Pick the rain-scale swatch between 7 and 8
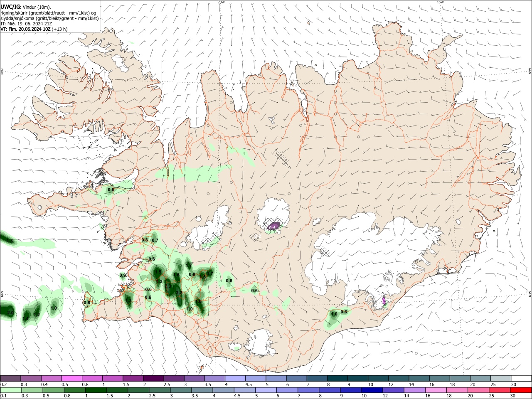This screenshot has height=399, width=532. coord(308,390)
